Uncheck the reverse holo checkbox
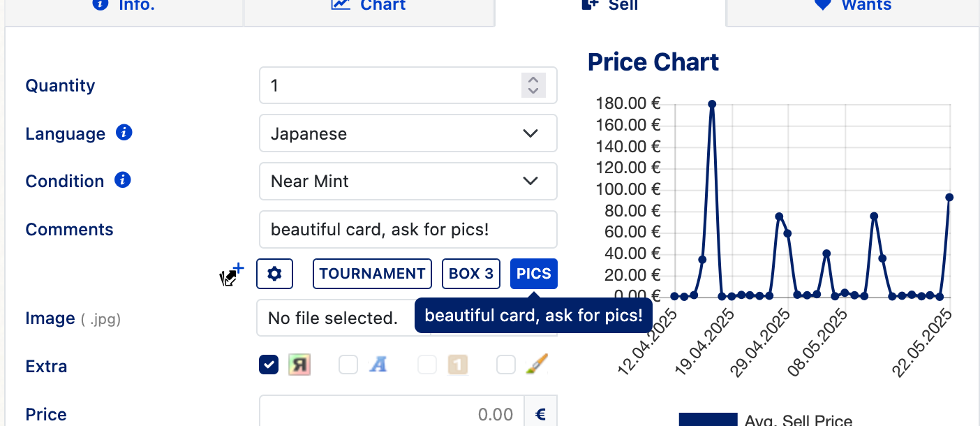This screenshot has width=980, height=426. pos(269,365)
